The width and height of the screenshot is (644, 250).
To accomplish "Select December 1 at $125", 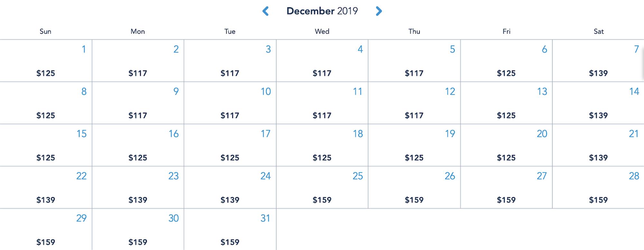I will (x=46, y=61).
